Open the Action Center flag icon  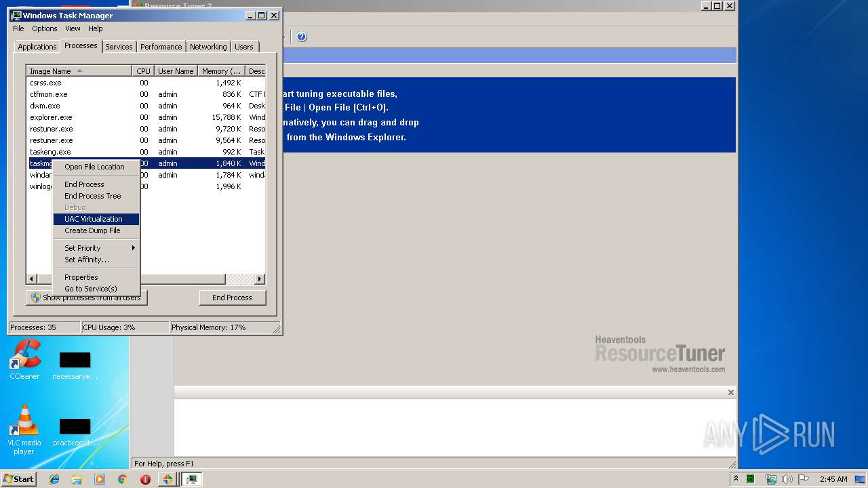click(805, 479)
